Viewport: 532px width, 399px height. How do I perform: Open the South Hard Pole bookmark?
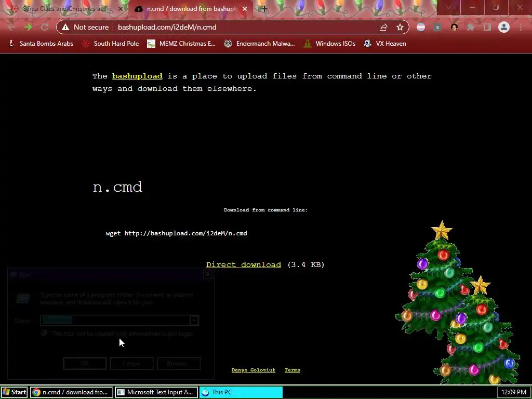click(111, 44)
